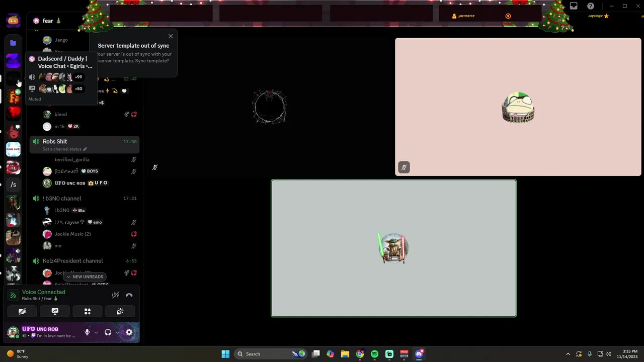Image resolution: width=644 pixels, height=362 pixels.
Task: Toggle headphone deafen in user panel
Action: (108, 332)
